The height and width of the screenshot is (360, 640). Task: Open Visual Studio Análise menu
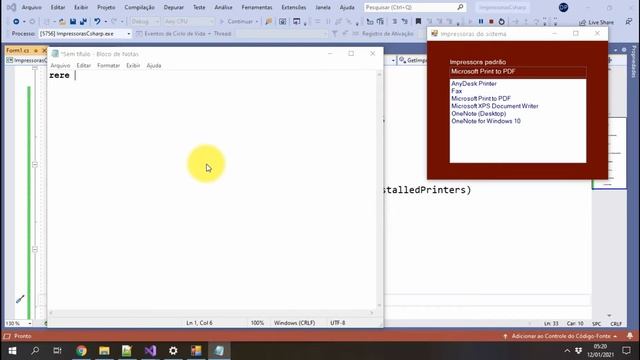223,7
